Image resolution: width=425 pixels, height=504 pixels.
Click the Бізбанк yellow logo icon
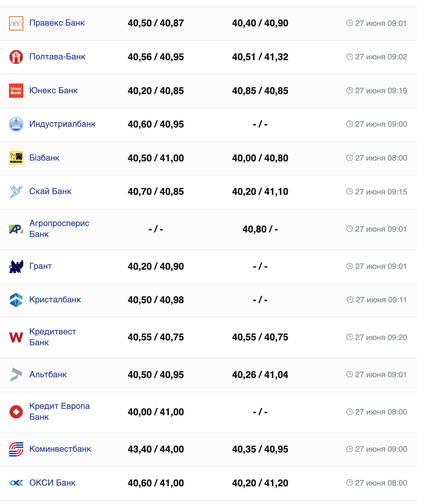coord(16,158)
